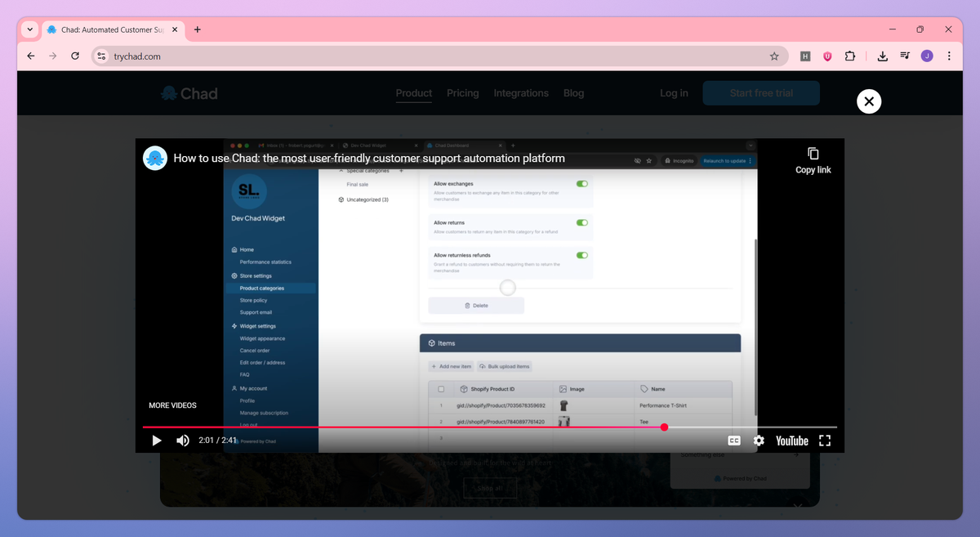Copy link to the video
The height and width of the screenshot is (537, 980).
[813, 160]
